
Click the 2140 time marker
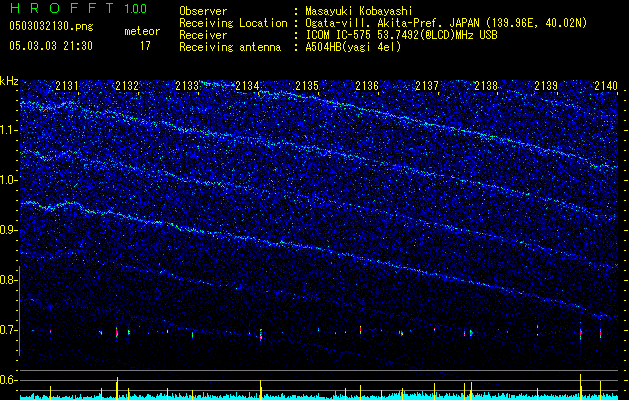606,85
